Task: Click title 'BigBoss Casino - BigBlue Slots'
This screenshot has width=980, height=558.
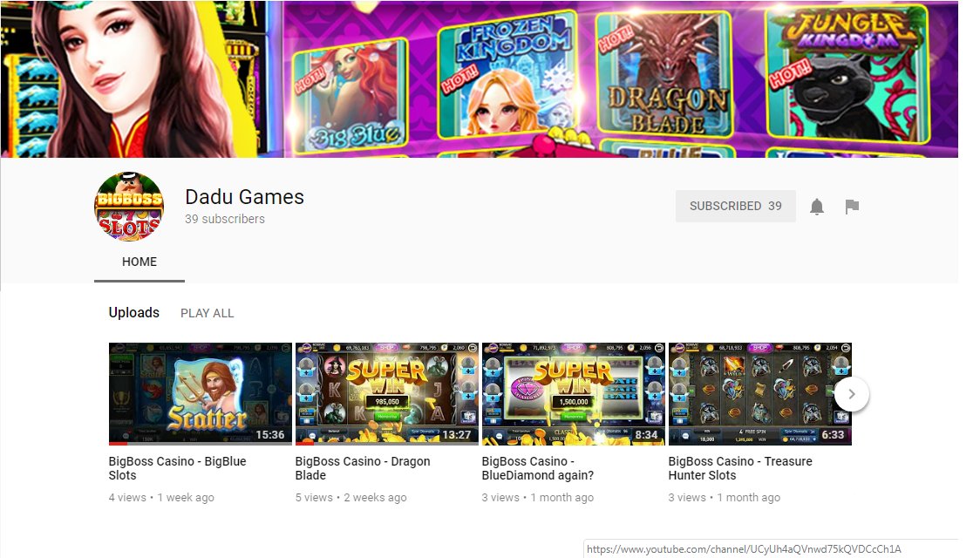Action: click(x=178, y=468)
